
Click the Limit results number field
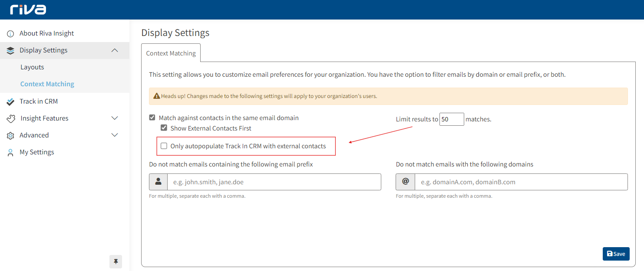point(452,119)
